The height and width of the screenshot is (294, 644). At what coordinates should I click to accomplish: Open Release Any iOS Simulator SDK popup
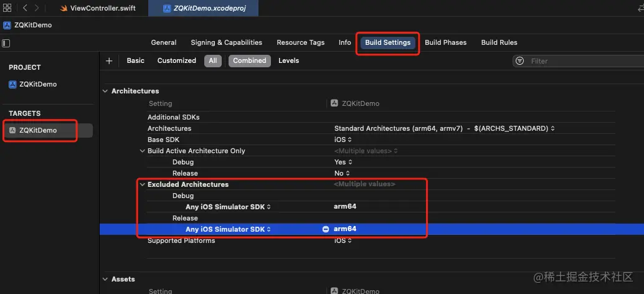point(228,229)
